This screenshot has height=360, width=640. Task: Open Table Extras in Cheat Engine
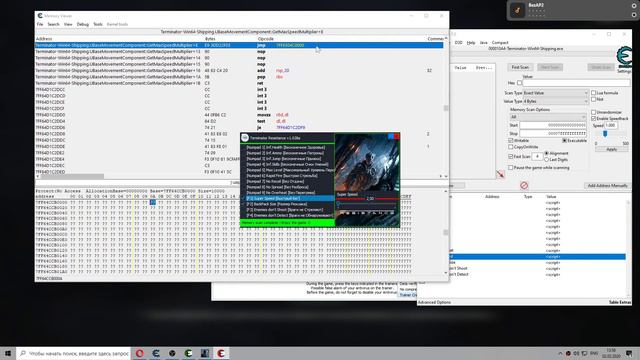click(x=620, y=302)
